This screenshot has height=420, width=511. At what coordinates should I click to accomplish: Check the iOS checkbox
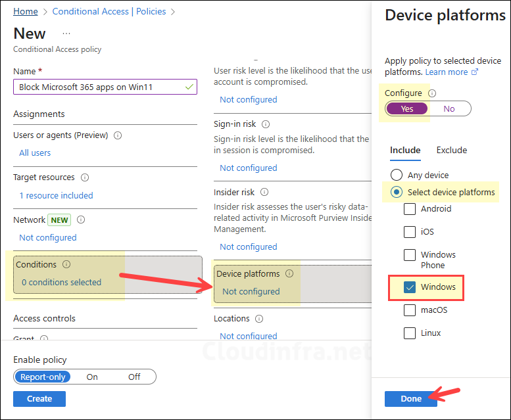(410, 232)
